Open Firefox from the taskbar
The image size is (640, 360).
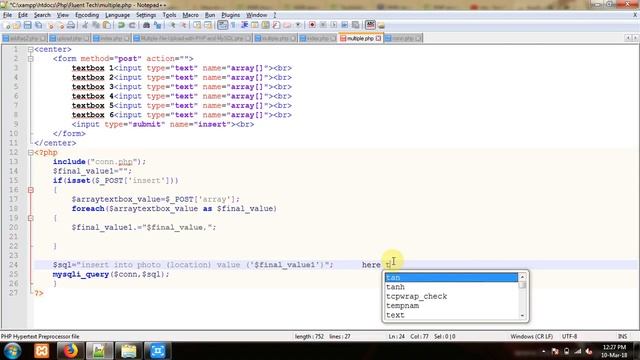coord(70,351)
